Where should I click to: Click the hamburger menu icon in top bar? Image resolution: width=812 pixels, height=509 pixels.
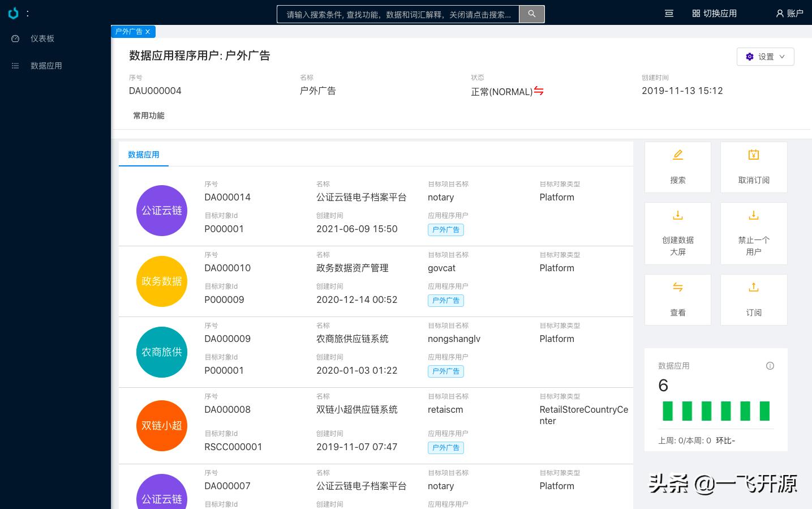tap(669, 13)
